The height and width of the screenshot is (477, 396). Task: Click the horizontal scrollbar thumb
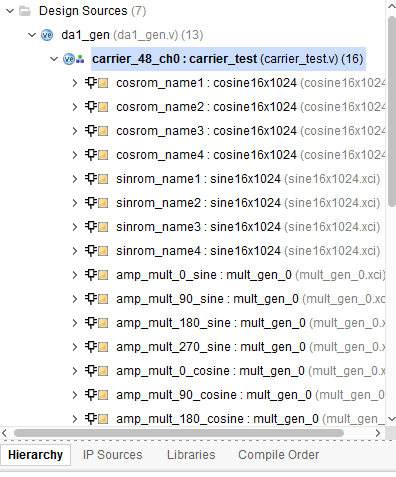179,433
